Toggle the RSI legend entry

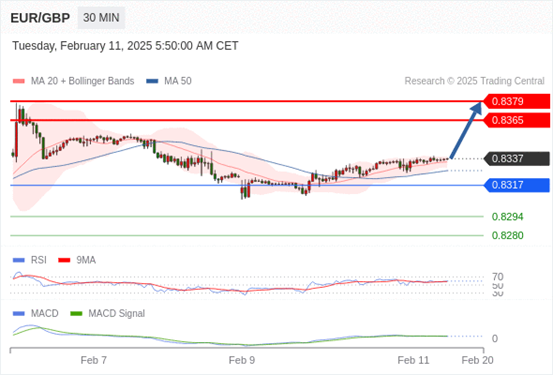pos(30,260)
